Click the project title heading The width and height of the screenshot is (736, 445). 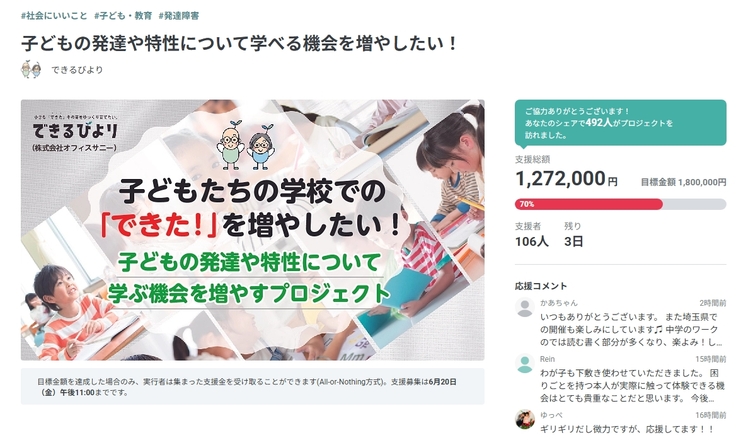click(239, 43)
